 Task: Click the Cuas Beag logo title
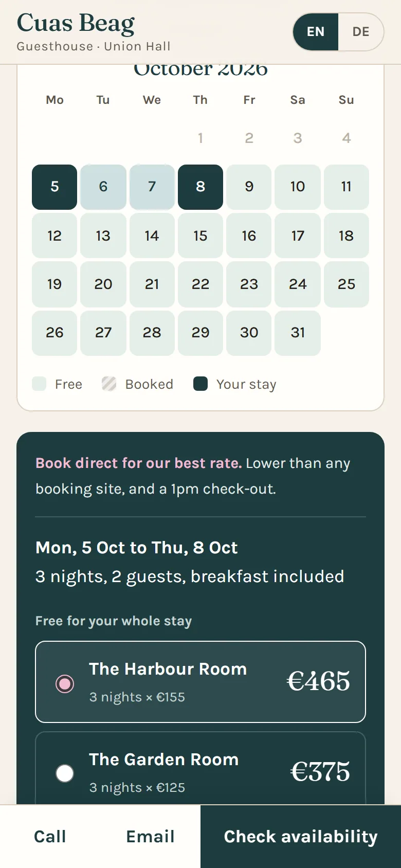coord(76,24)
